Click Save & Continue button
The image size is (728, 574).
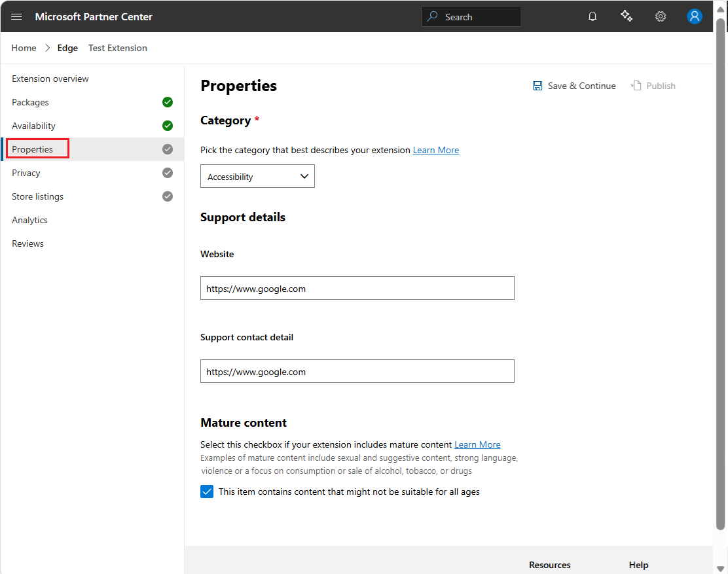click(x=574, y=86)
